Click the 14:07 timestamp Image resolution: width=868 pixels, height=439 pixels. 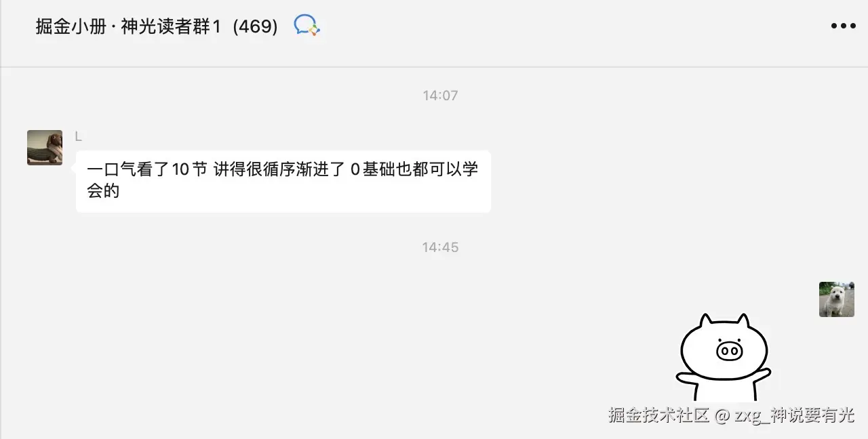coord(441,96)
